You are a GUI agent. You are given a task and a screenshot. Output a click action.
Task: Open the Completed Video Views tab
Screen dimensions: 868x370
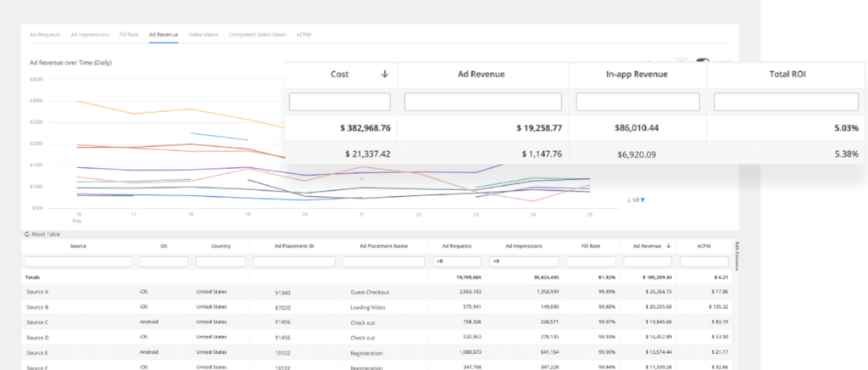(258, 34)
